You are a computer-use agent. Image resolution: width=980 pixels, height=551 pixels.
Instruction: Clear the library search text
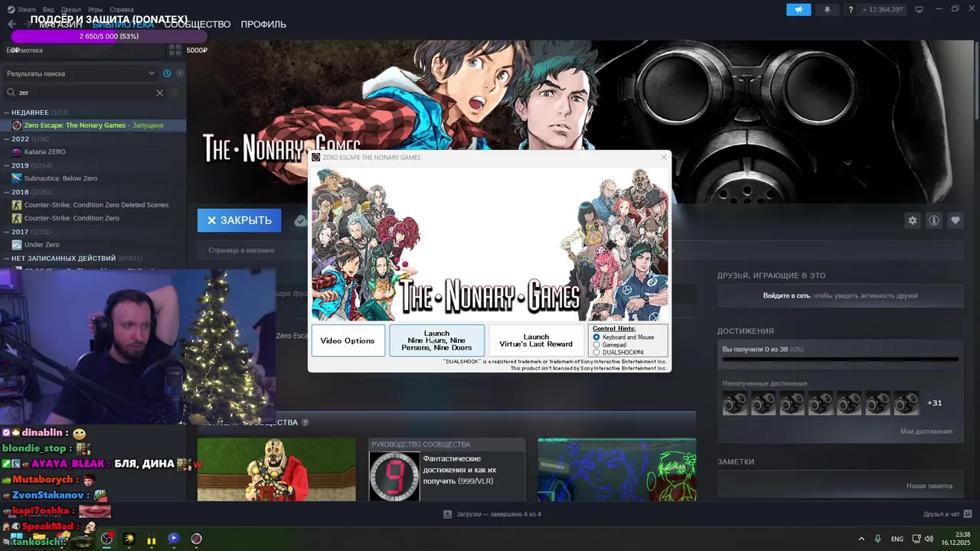(x=159, y=93)
